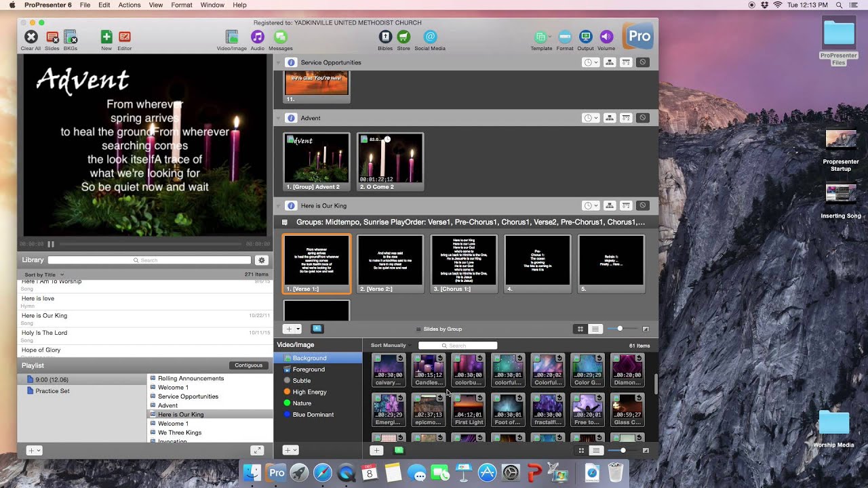Open the Window menu
This screenshot has height=488, width=868.
[212, 5]
